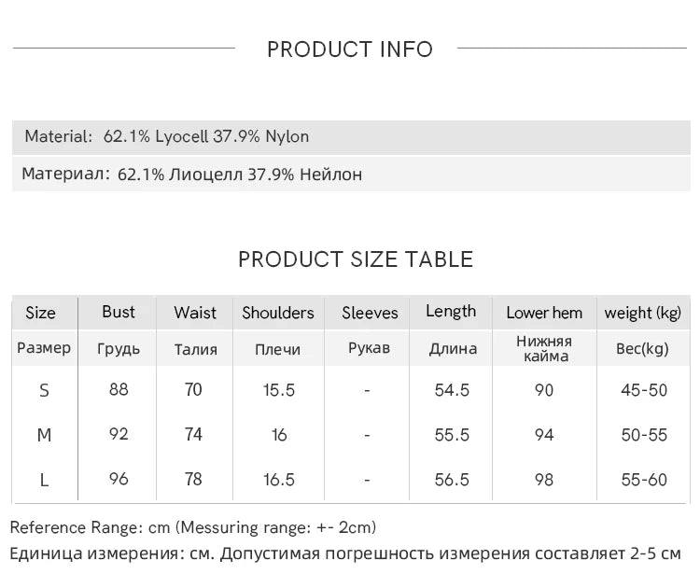This screenshot has width=700, height=588.
Task: Click the Bust column header
Action: click(119, 312)
